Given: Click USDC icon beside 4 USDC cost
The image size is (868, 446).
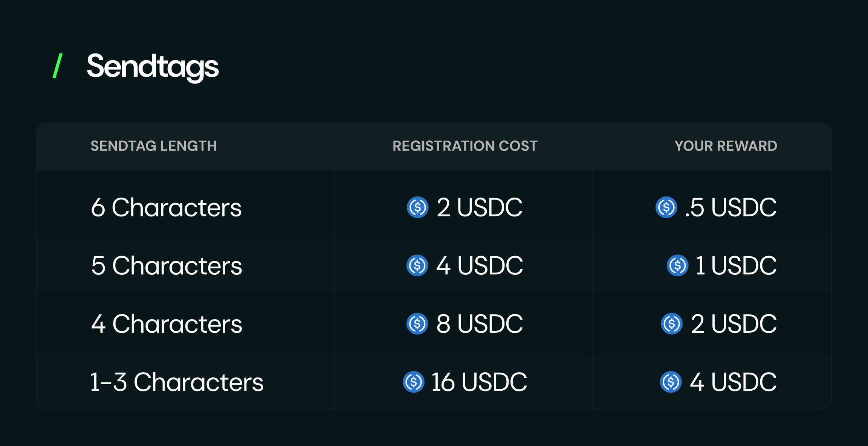Looking at the screenshot, I should pyautogui.click(x=417, y=265).
